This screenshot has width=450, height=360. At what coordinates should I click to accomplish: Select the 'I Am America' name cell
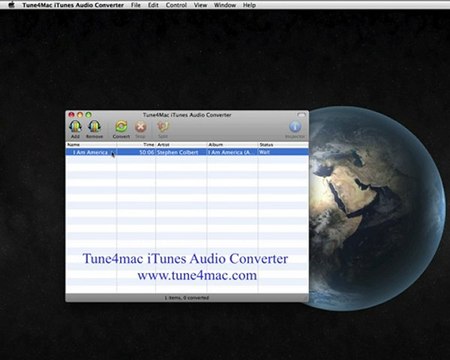(x=91, y=152)
